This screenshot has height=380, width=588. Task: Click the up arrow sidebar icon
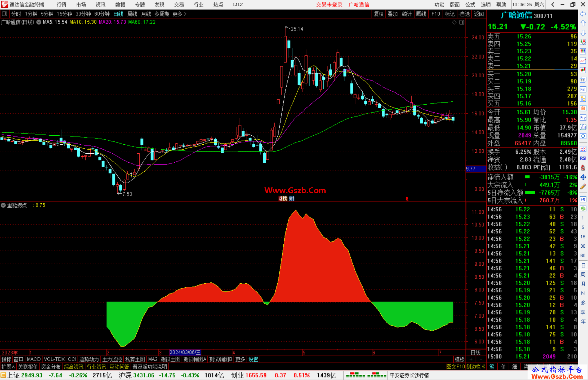(x=583, y=23)
